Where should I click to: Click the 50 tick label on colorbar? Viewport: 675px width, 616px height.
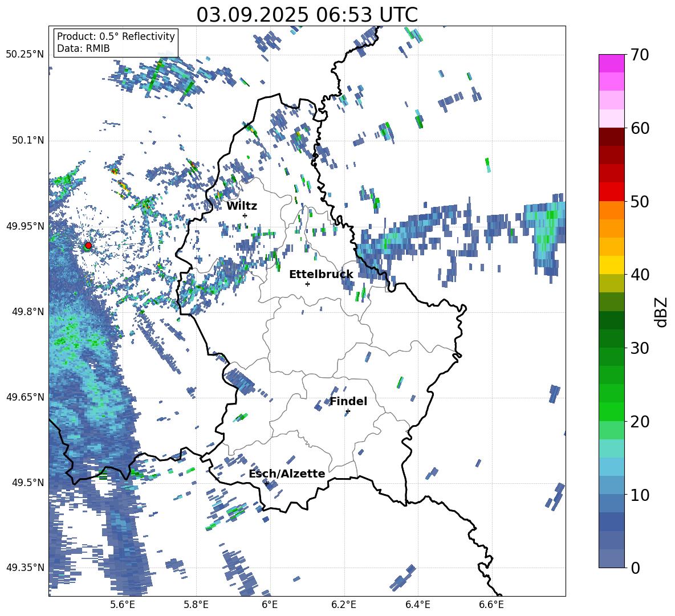click(x=640, y=201)
